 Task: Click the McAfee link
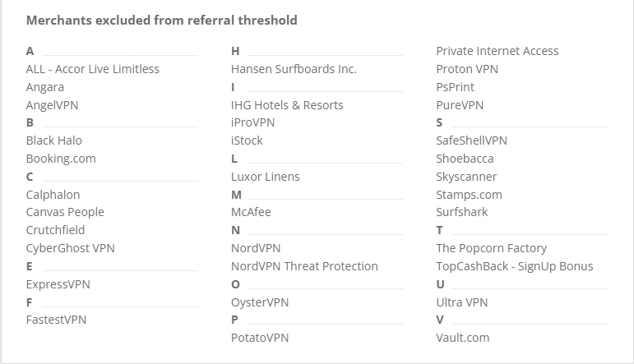tap(251, 212)
